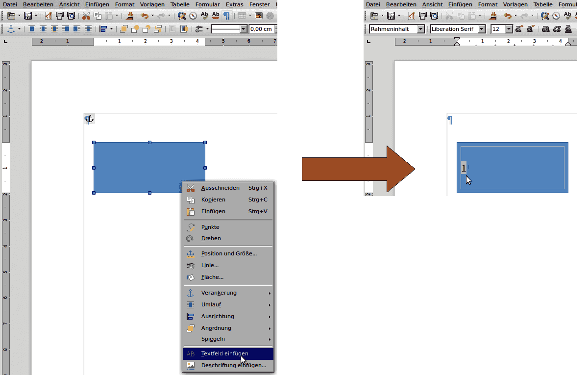588x375 pixels.
Task: Choose the Wrap Off icon
Action: pos(32,29)
